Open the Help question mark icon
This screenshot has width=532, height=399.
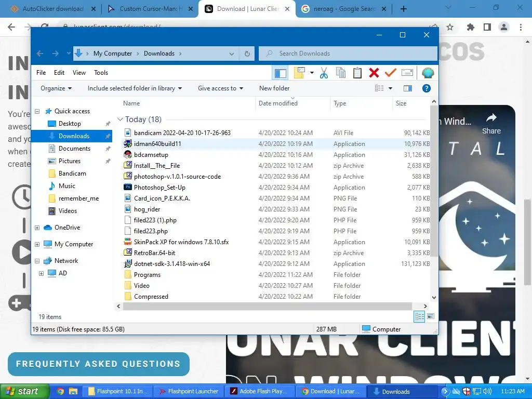(427, 88)
